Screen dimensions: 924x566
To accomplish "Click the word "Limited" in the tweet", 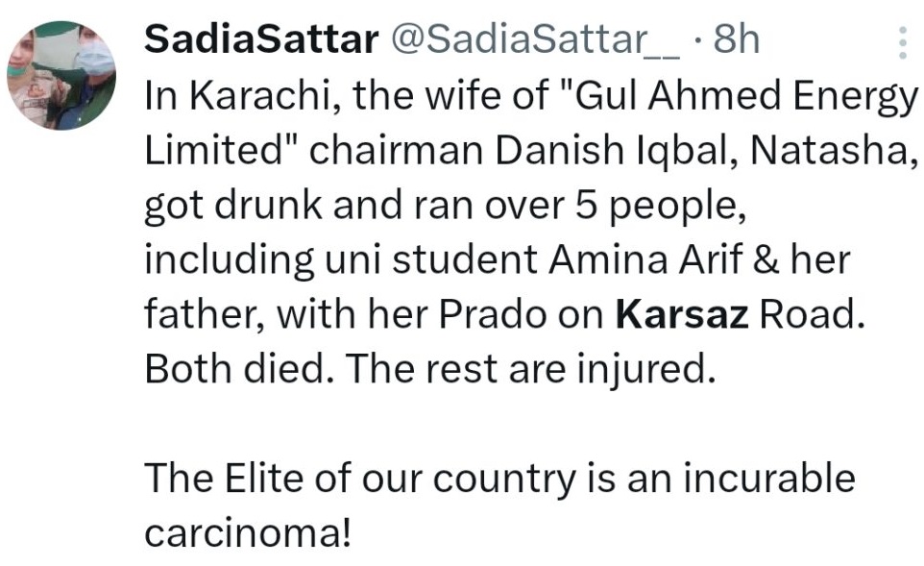I will tap(215, 150).
